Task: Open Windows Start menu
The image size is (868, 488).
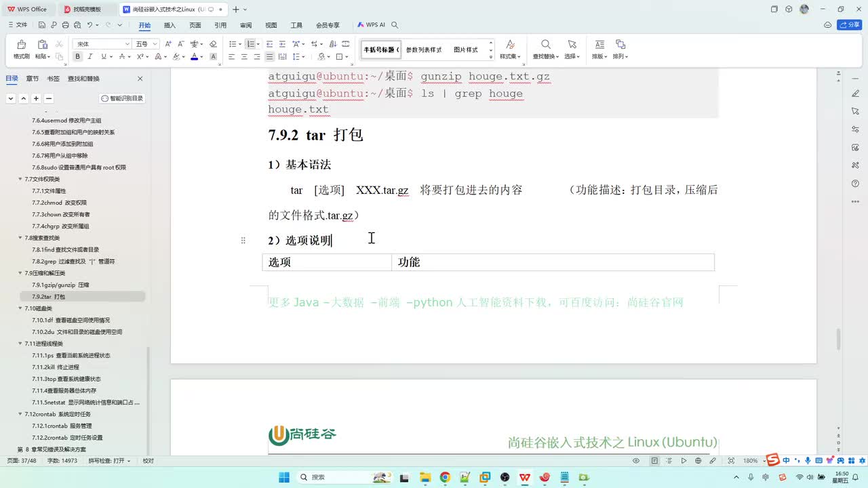Action: (x=283, y=477)
